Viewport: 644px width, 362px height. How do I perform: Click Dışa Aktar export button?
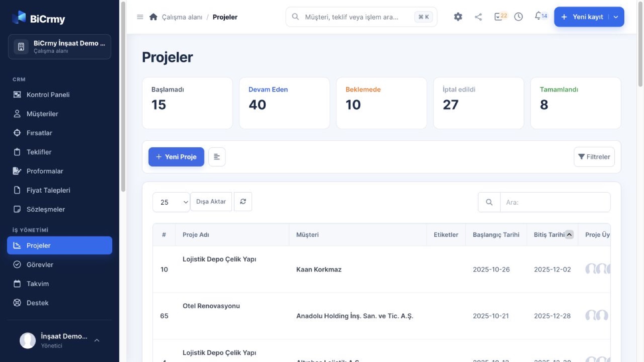point(211,202)
